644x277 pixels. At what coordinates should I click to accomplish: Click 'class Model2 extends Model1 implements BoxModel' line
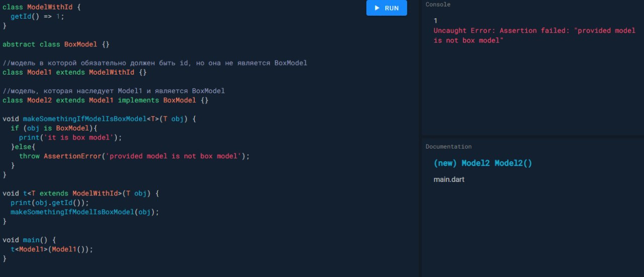(105, 100)
